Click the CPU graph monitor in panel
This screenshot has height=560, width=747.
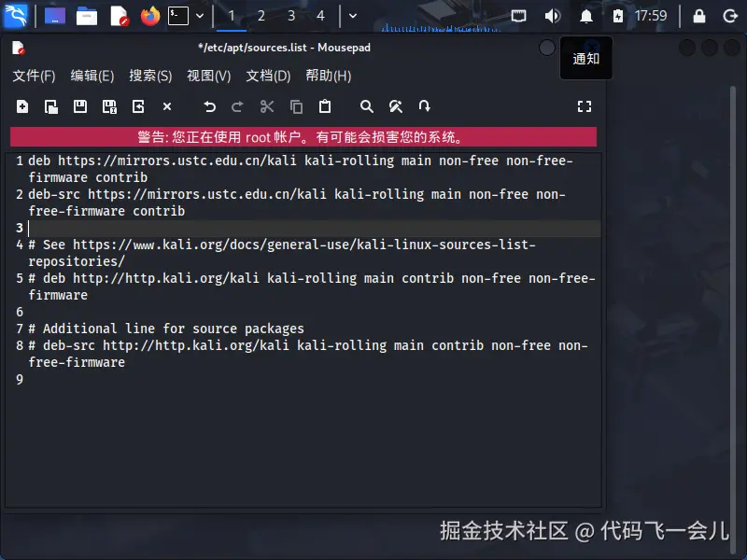(x=441, y=27)
